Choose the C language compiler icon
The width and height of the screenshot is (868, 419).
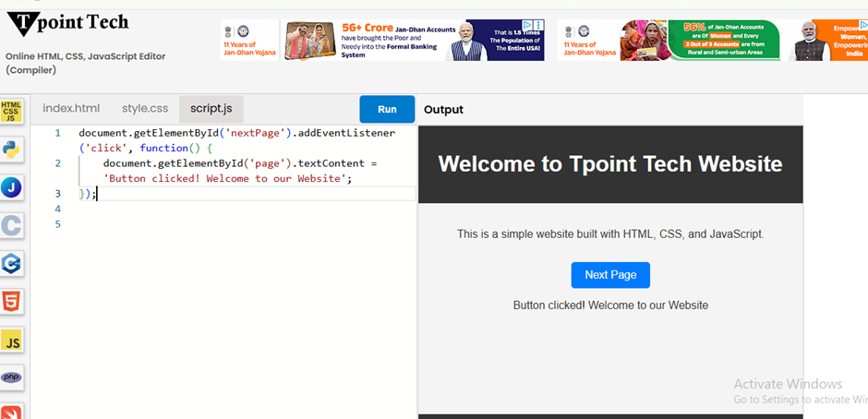point(11,226)
